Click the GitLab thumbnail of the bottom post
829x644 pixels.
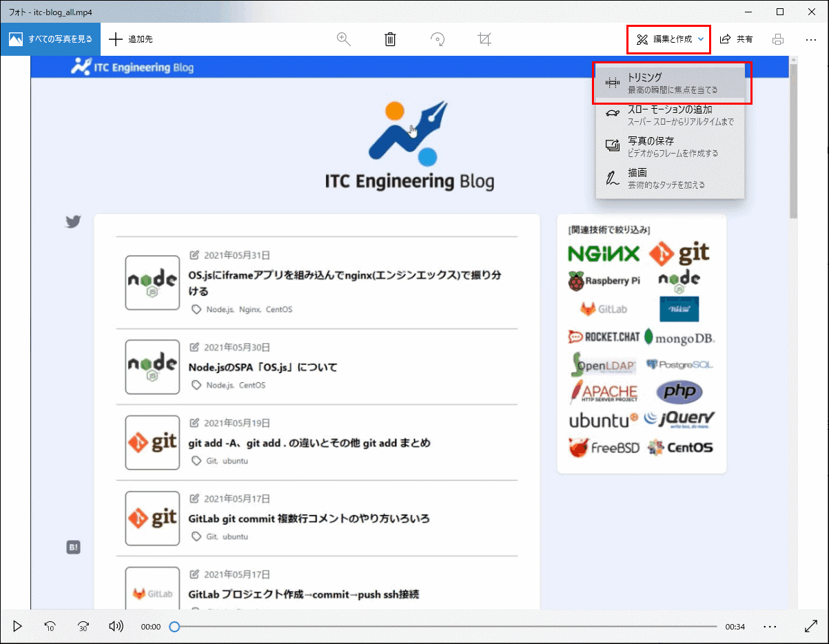tap(152, 589)
